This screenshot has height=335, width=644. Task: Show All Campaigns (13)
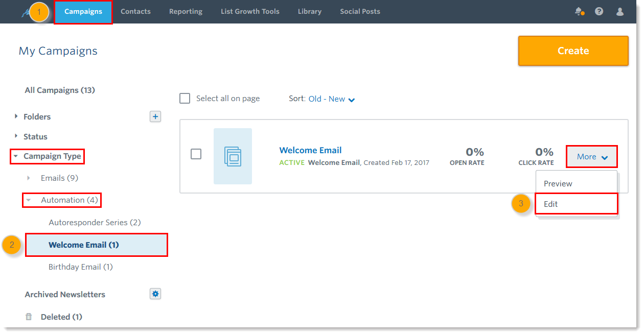(x=60, y=90)
